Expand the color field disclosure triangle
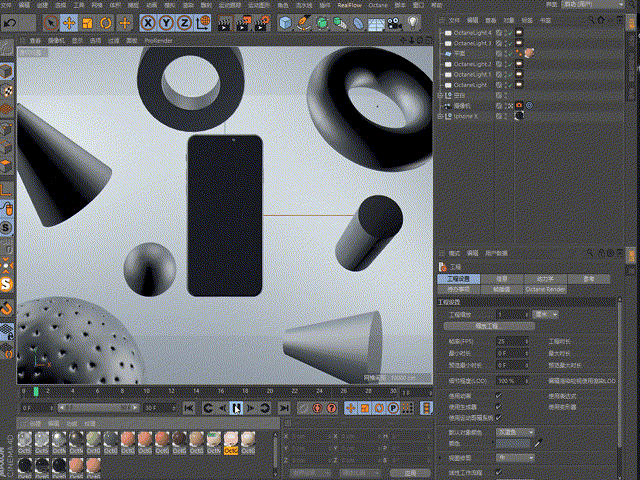640x480 pixels. point(493,443)
